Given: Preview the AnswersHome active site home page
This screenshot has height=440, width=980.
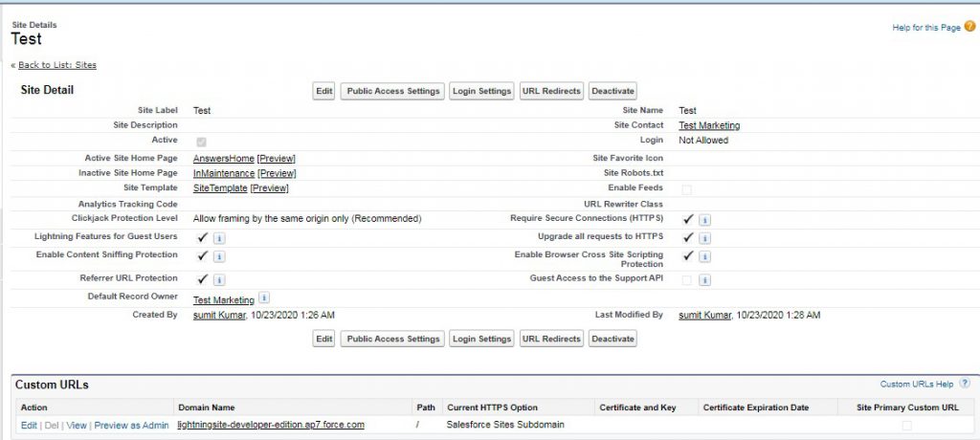Looking at the screenshot, I should pyautogui.click(x=276, y=158).
